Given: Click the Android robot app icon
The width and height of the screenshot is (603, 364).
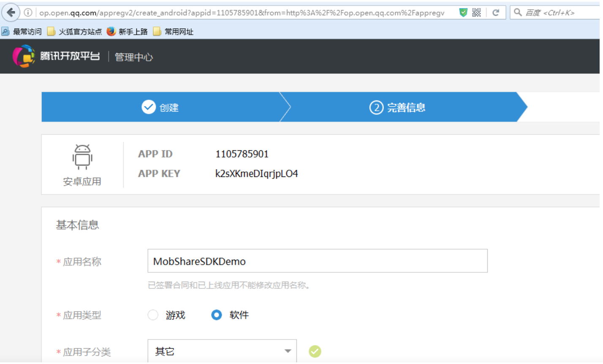Looking at the screenshot, I should 82,157.
